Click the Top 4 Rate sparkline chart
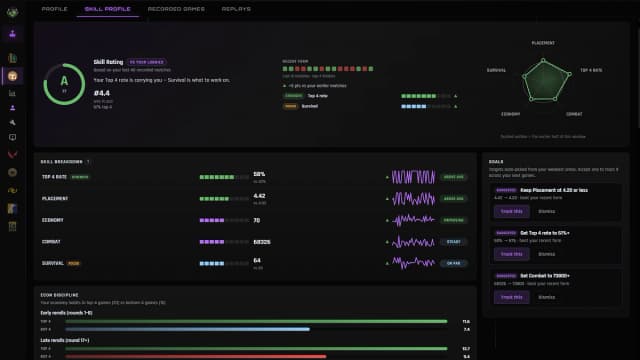 coord(413,177)
